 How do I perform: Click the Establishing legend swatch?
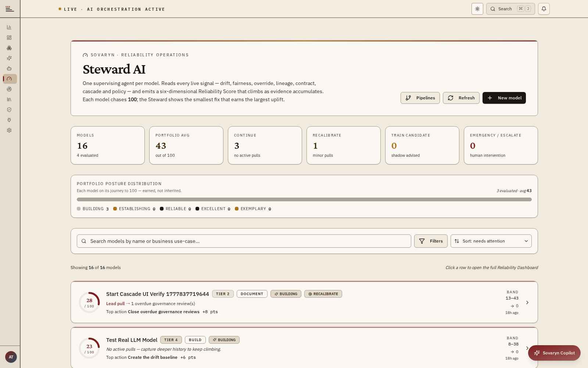(x=115, y=209)
